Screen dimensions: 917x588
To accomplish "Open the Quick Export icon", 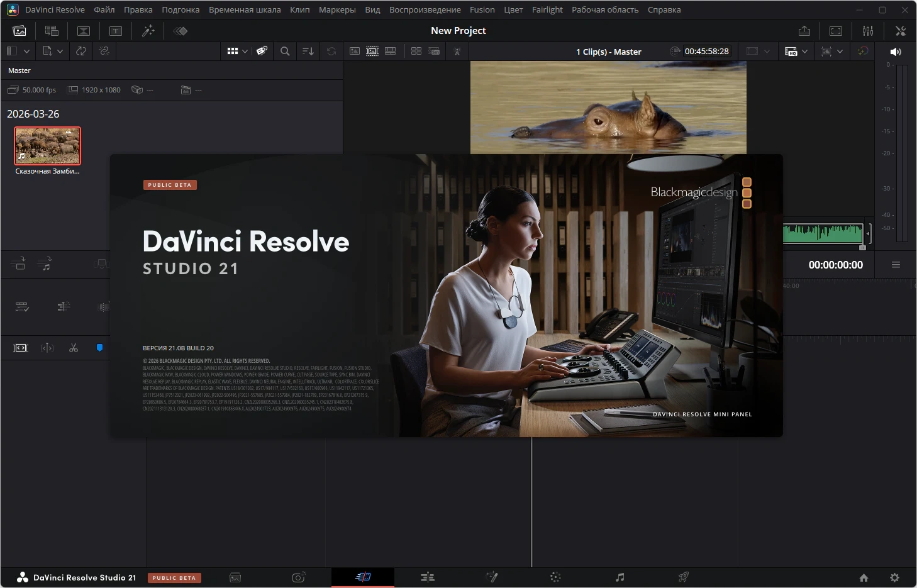I will (x=804, y=31).
